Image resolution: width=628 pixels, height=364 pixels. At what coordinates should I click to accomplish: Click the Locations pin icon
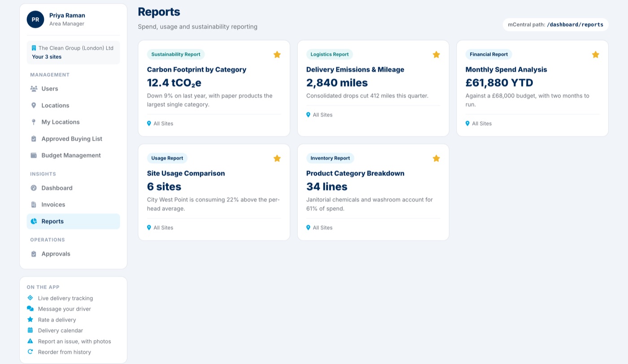coord(34,105)
